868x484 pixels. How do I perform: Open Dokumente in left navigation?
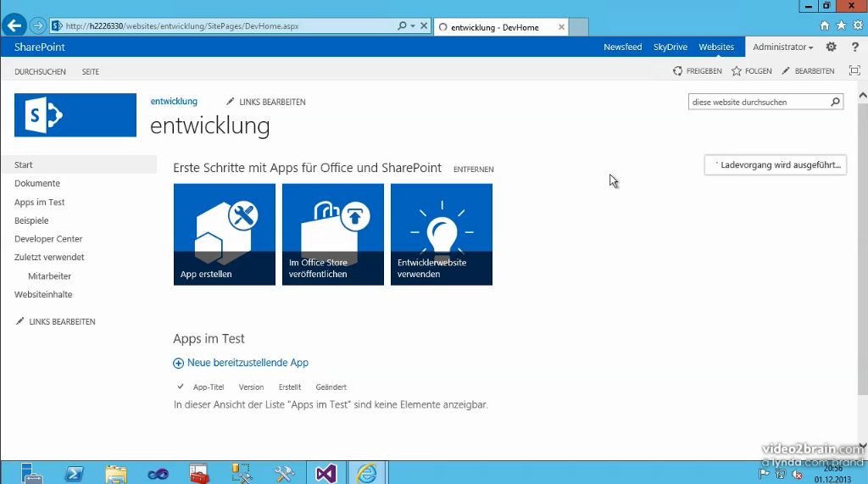click(x=37, y=183)
